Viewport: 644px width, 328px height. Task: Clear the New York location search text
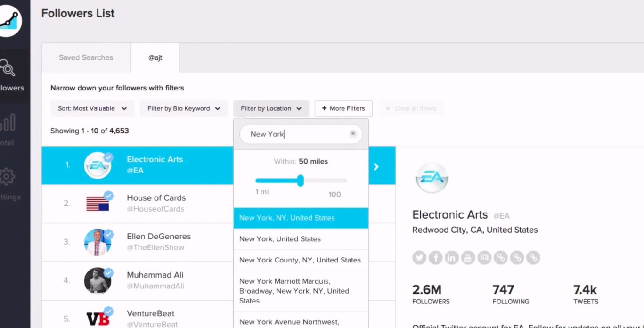point(353,134)
